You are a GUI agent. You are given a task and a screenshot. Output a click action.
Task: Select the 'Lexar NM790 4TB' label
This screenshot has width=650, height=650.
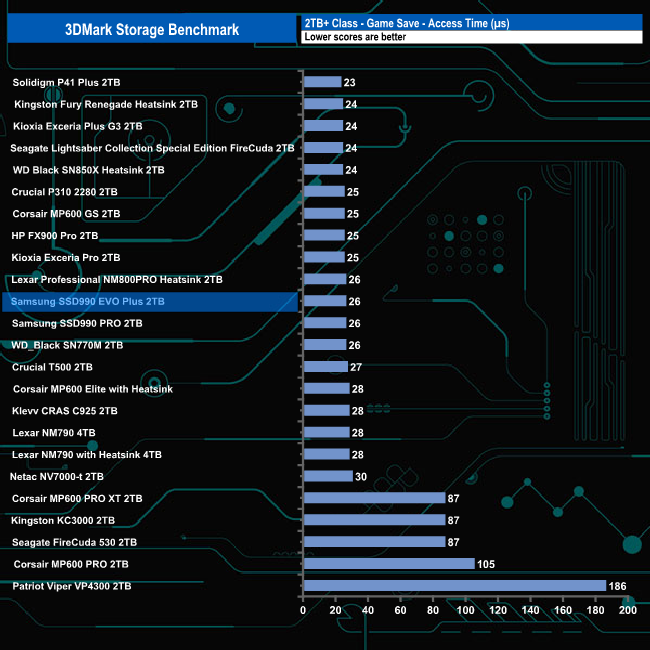54,433
